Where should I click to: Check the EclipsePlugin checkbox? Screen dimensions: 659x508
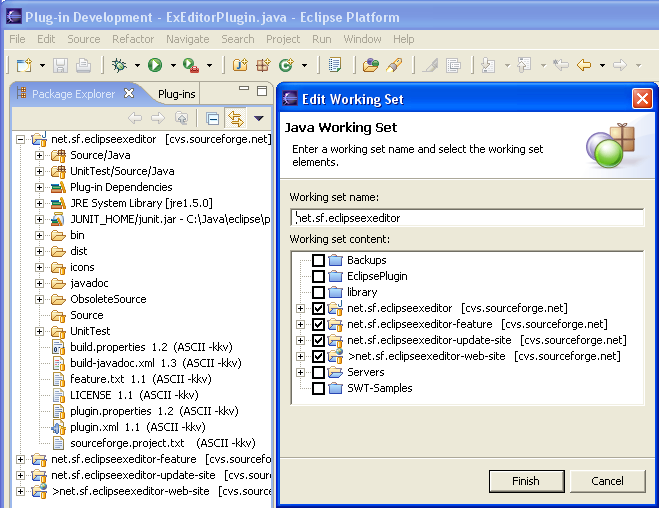(318, 276)
